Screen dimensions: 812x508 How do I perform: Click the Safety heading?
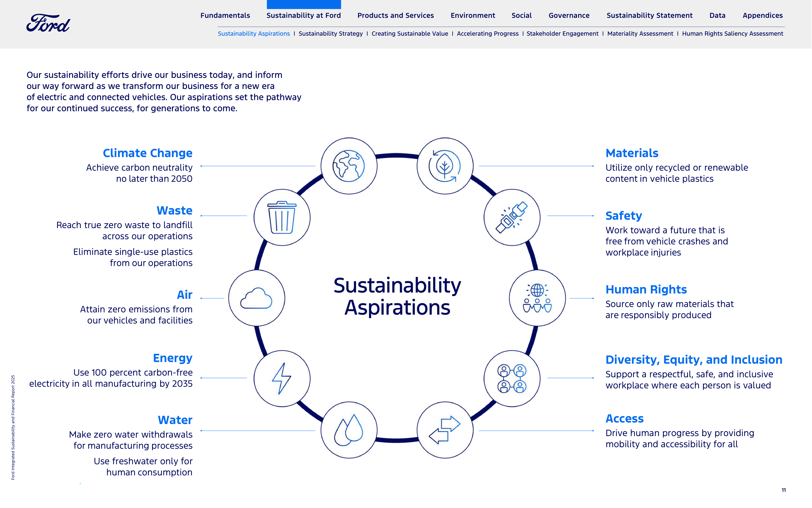tap(624, 216)
